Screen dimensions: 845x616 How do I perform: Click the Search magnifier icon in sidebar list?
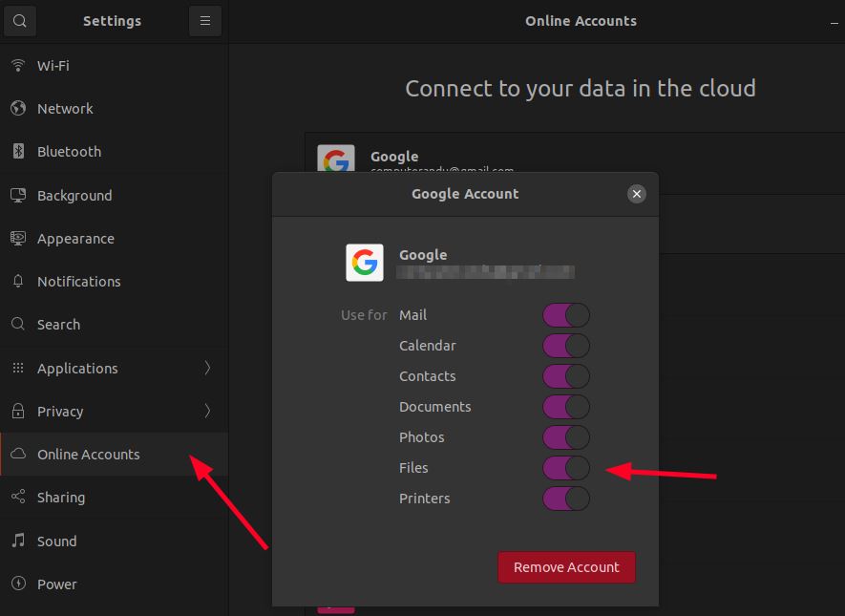18,324
